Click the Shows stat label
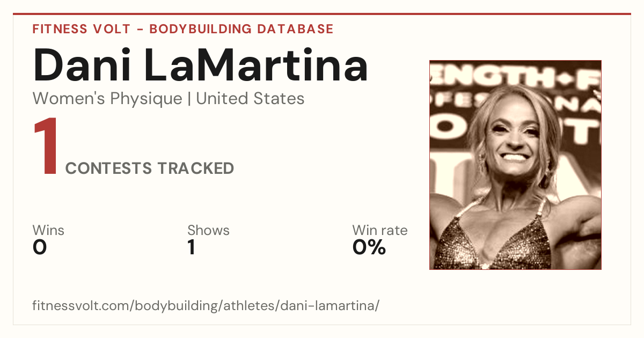Viewport: 644px width, 338px height. 208,230
